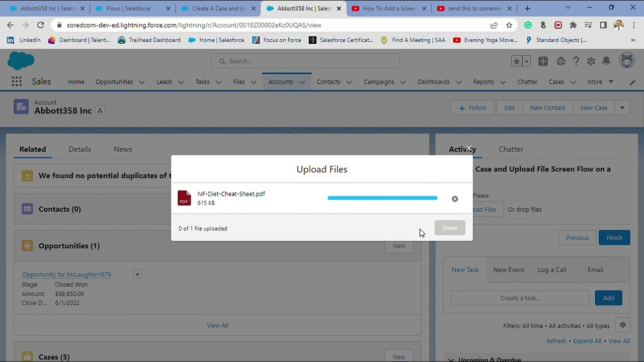
Task: Select the New Event activity tab
Action: point(509,269)
